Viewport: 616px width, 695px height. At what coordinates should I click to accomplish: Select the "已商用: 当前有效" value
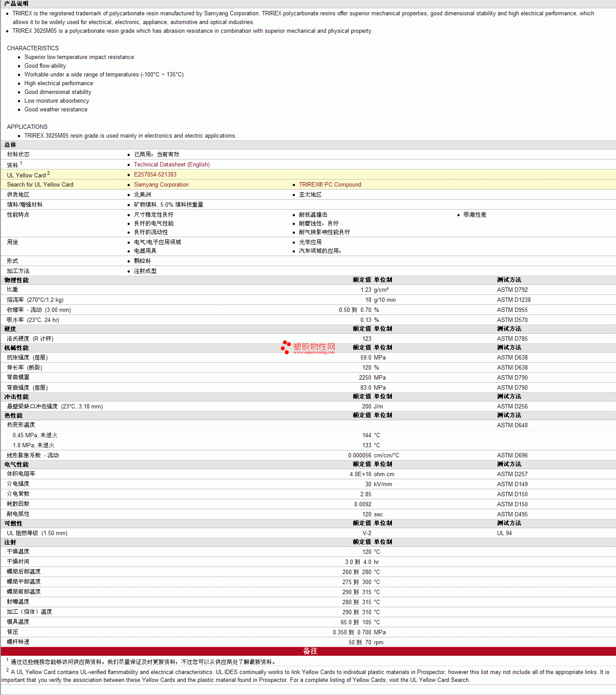tap(156, 155)
